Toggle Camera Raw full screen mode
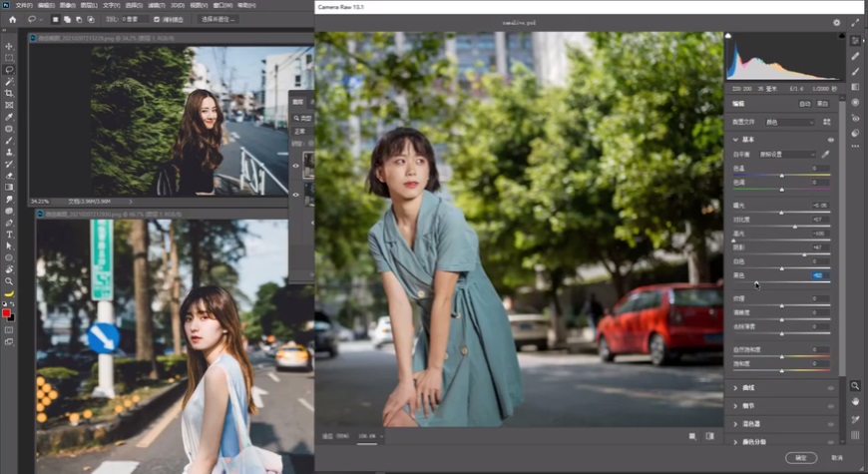This screenshot has width=868, height=474. point(855,22)
